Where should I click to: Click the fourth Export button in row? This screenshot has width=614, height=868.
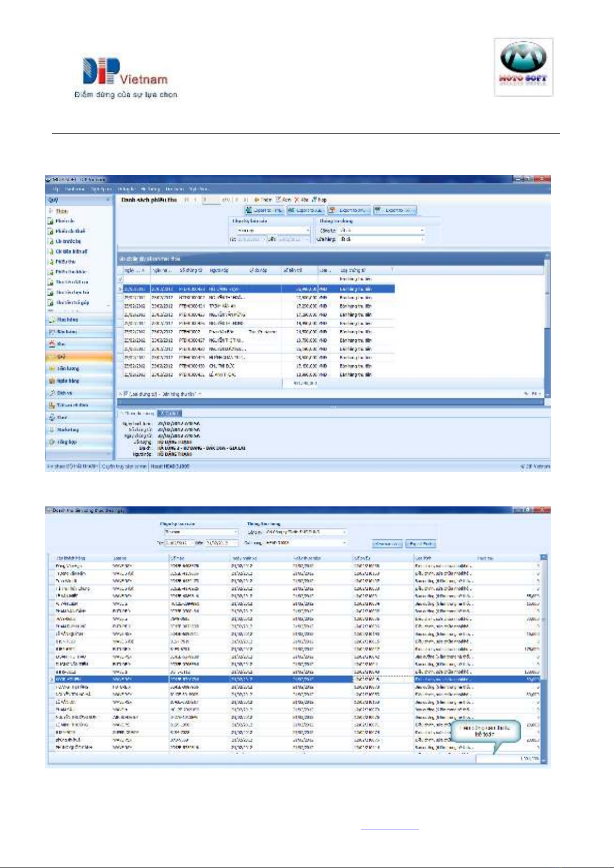coord(394,210)
